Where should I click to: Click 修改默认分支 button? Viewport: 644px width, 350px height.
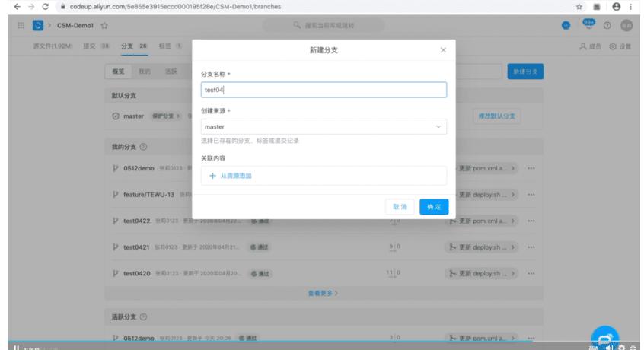pos(496,116)
